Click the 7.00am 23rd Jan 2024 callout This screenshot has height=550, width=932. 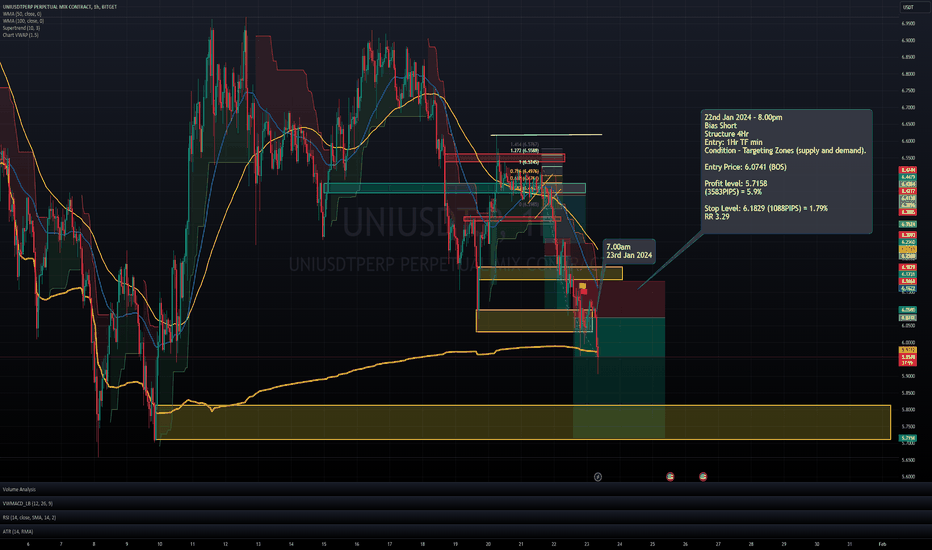point(629,251)
